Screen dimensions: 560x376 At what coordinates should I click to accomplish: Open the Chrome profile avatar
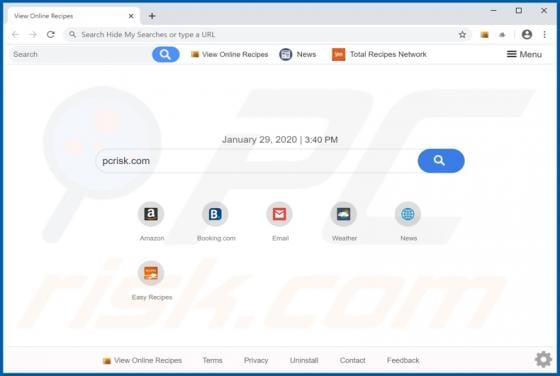click(x=527, y=35)
